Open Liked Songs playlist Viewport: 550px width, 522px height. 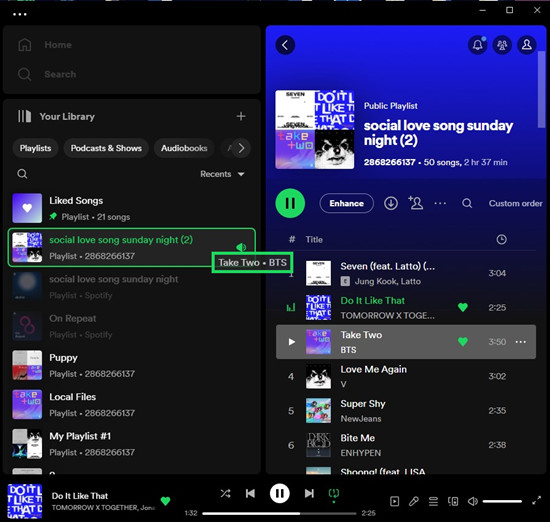(132, 208)
